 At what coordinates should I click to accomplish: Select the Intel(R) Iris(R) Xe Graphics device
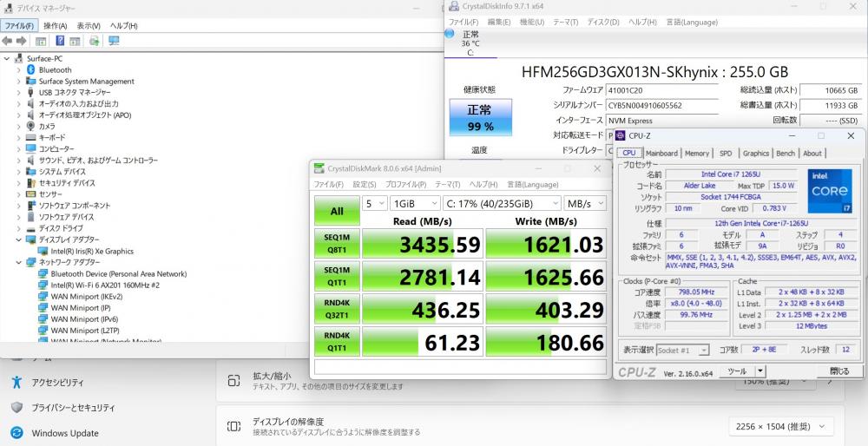pyautogui.click(x=92, y=252)
